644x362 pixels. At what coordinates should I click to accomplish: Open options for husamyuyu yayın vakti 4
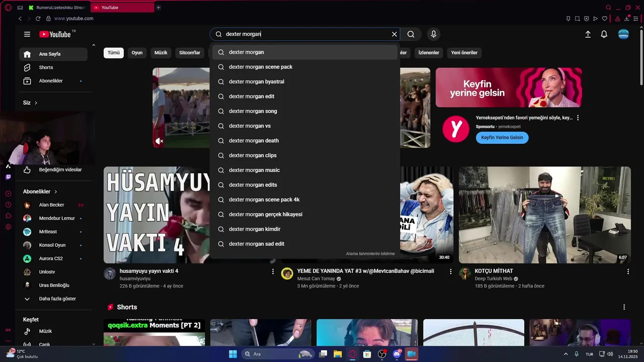coord(273,271)
